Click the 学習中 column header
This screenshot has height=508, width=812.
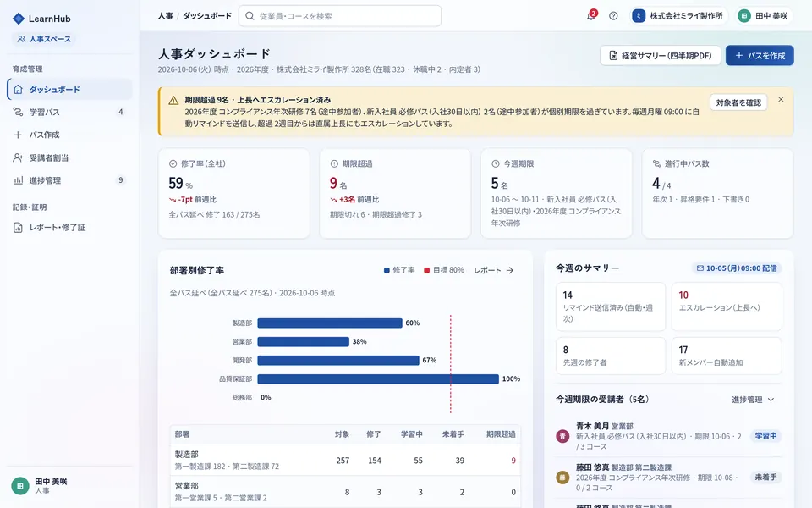[412, 434]
